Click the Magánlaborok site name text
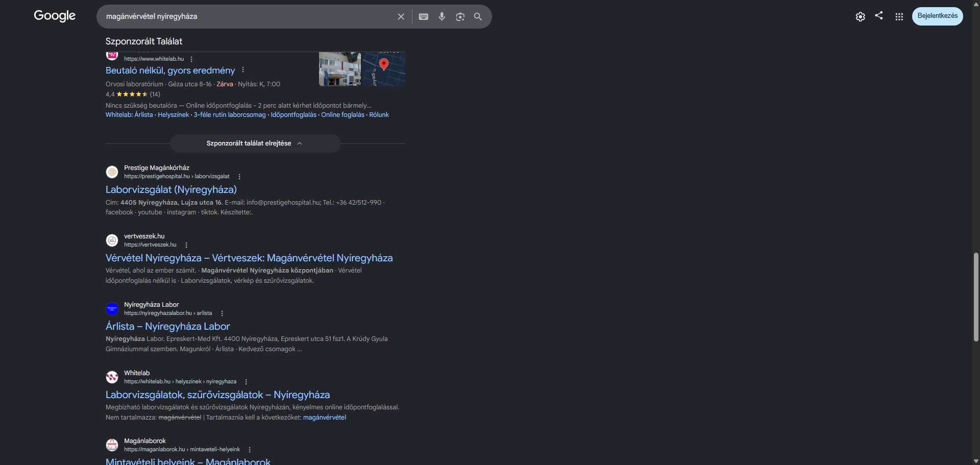980x465 pixels. [x=145, y=441]
